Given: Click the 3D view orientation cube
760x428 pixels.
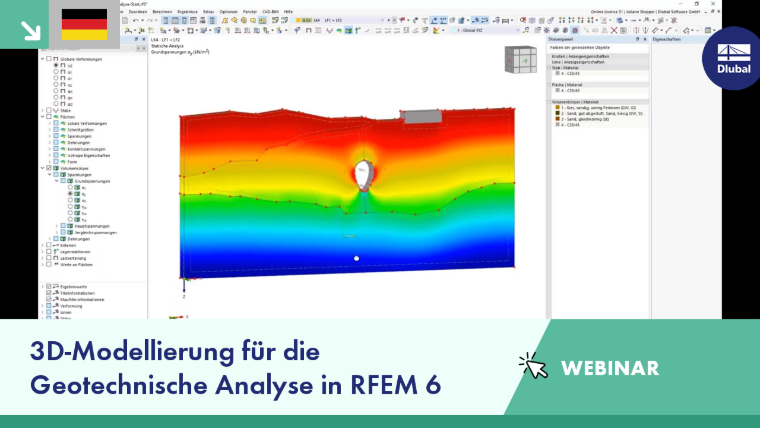Looking at the screenshot, I should [x=521, y=60].
